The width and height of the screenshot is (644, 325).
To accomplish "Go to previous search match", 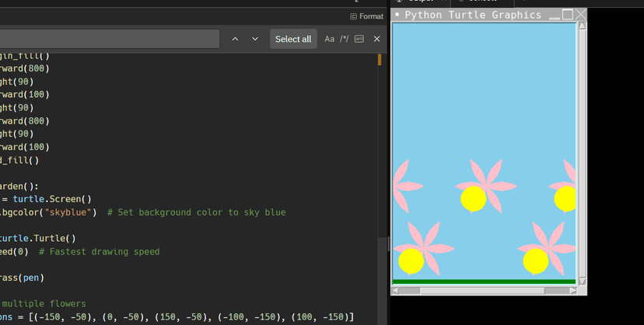I will [235, 39].
